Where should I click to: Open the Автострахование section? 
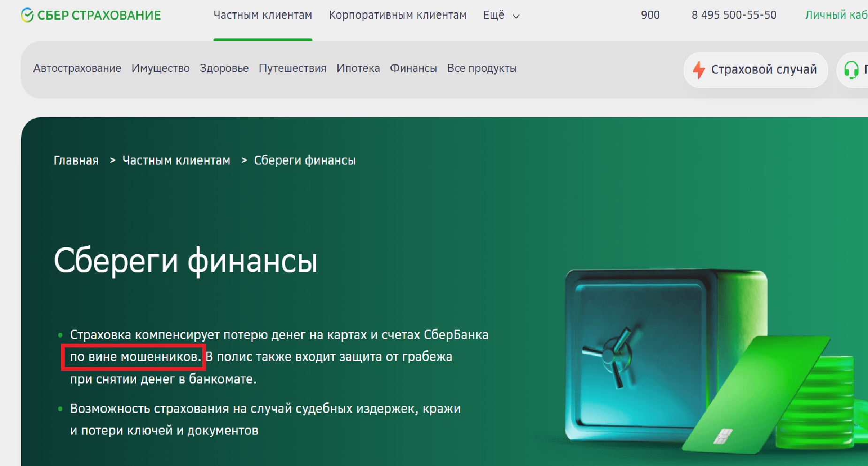(77, 68)
